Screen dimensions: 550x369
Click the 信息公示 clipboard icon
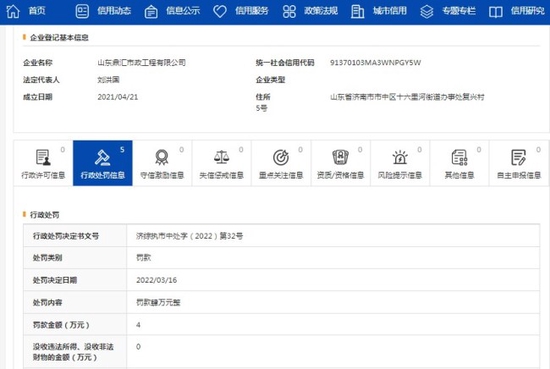point(151,12)
